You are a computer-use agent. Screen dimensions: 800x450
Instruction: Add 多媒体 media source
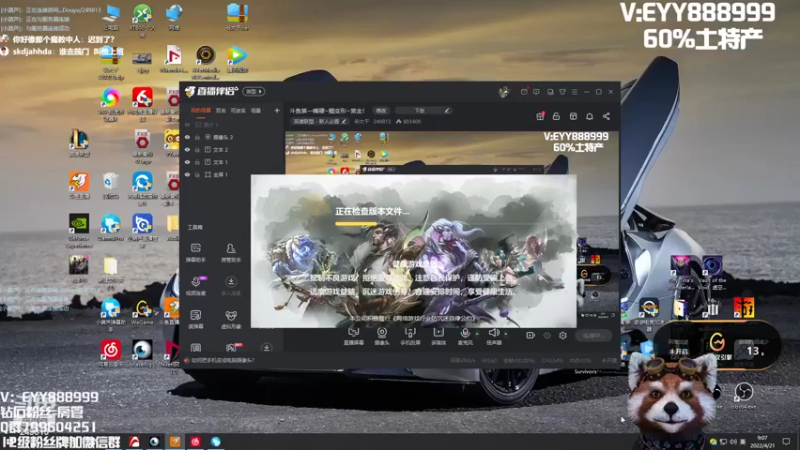(438, 336)
